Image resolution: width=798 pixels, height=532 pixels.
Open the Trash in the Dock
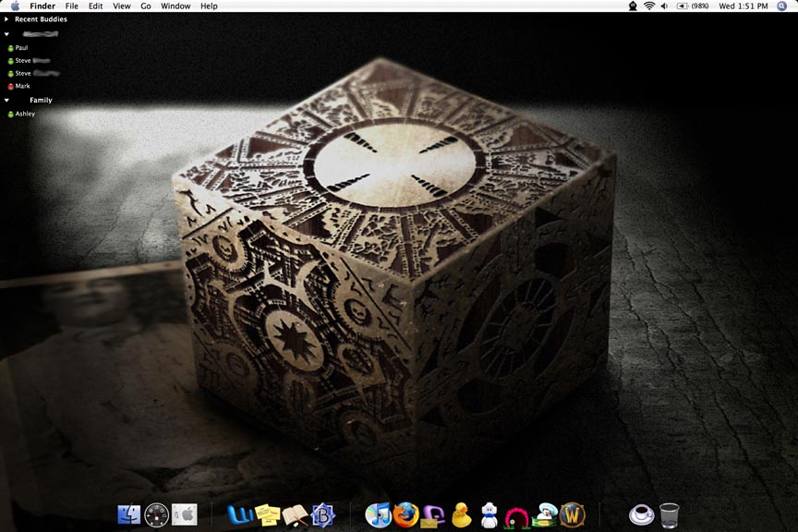point(669,515)
